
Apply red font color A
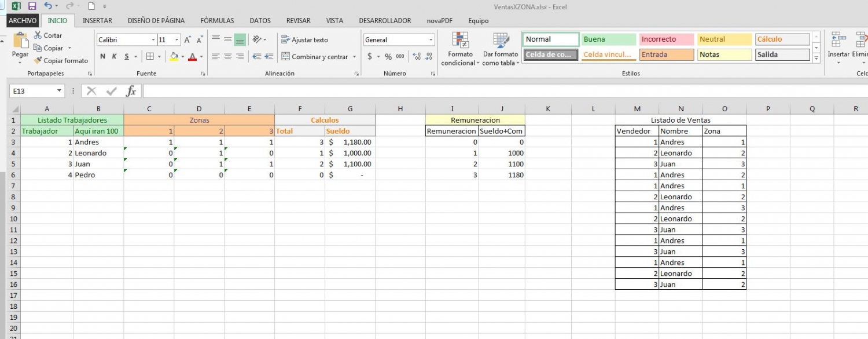tap(192, 57)
